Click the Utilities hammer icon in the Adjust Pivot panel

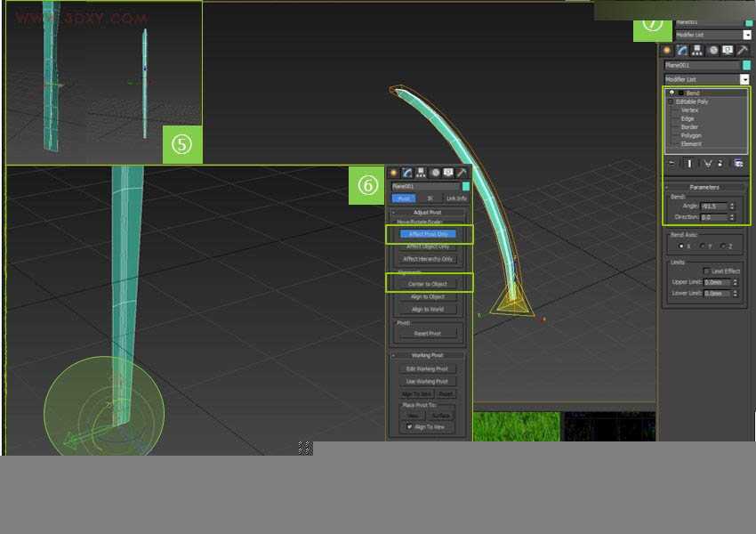pyautogui.click(x=462, y=173)
